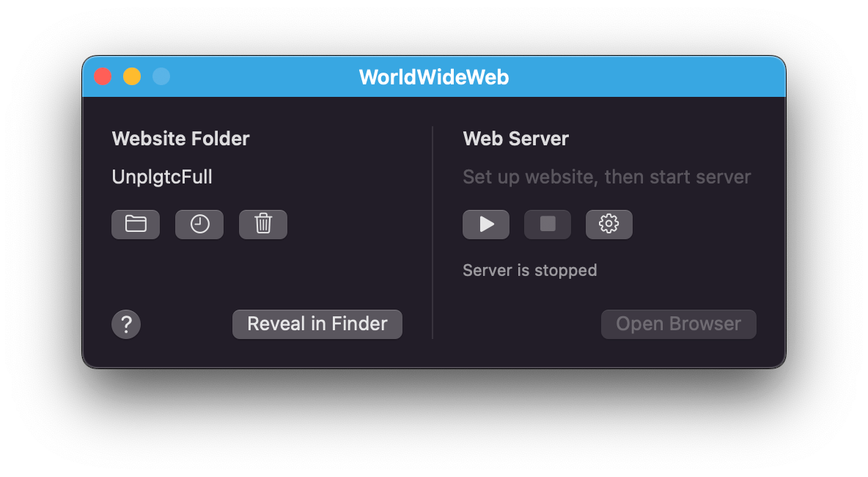The width and height of the screenshot is (868, 477).
Task: Click the Web Server heading
Action: click(x=516, y=139)
